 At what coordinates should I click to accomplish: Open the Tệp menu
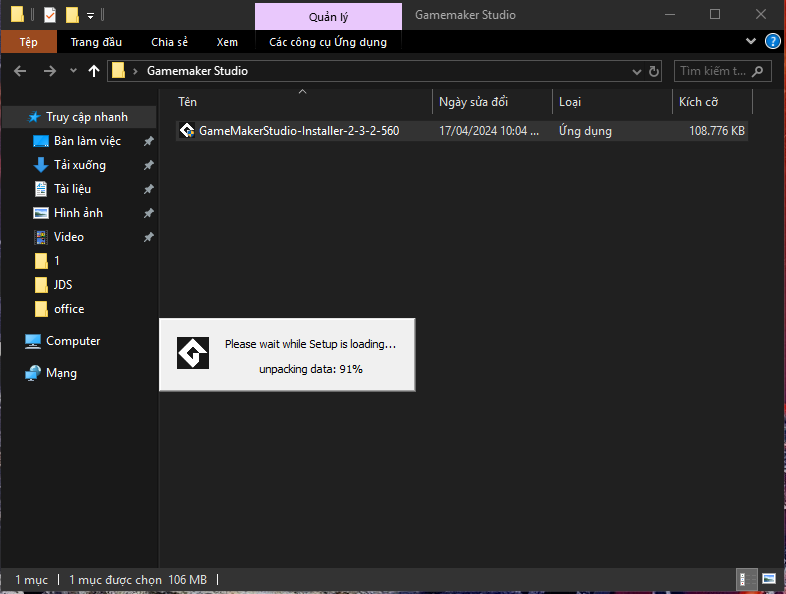click(28, 42)
